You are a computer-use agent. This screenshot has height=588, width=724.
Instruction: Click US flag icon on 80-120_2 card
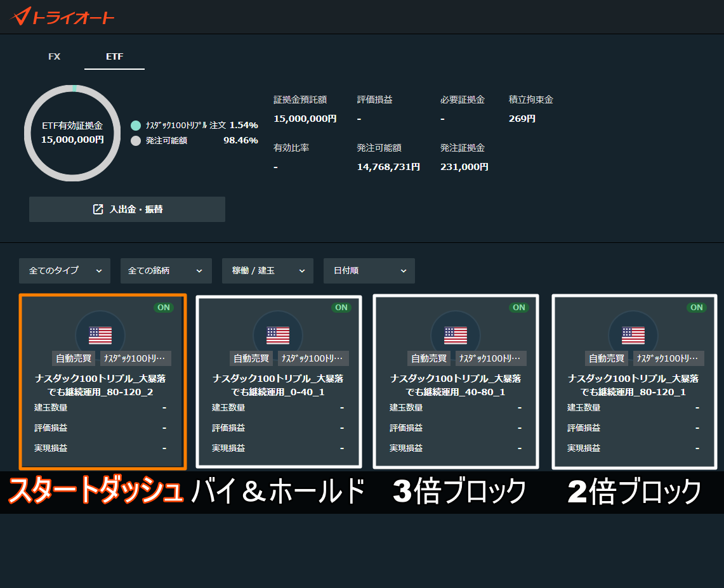(x=100, y=335)
